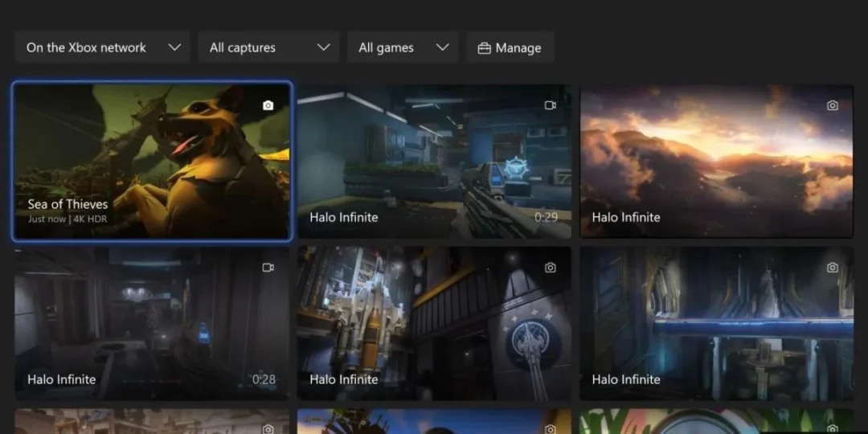
Task: Click the 0:29 duration label
Action: click(x=546, y=217)
